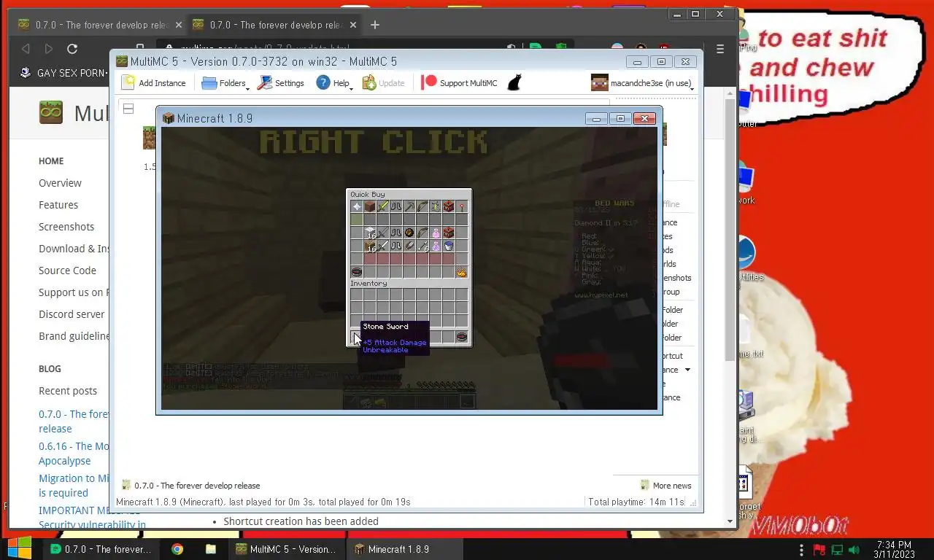The width and height of the screenshot is (934, 560).
Task: Click the taskbar clock showing 7:34 PM
Action: [894, 549]
